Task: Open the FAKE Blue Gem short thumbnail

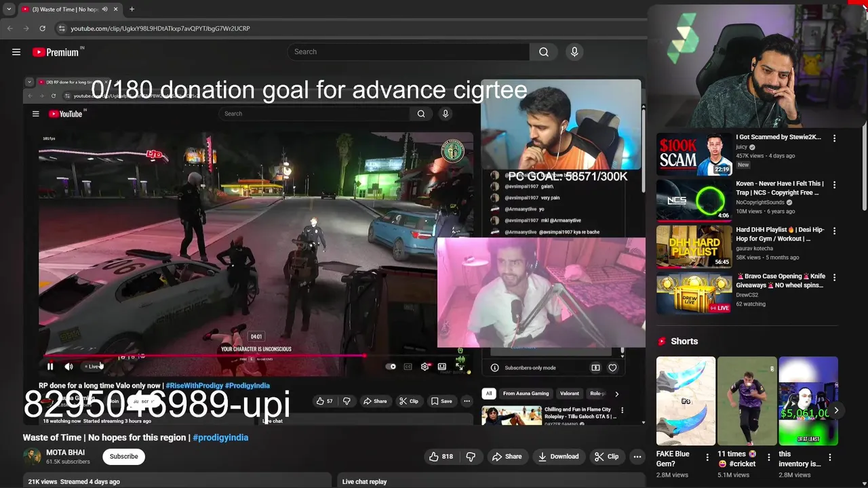Action: [686, 401]
